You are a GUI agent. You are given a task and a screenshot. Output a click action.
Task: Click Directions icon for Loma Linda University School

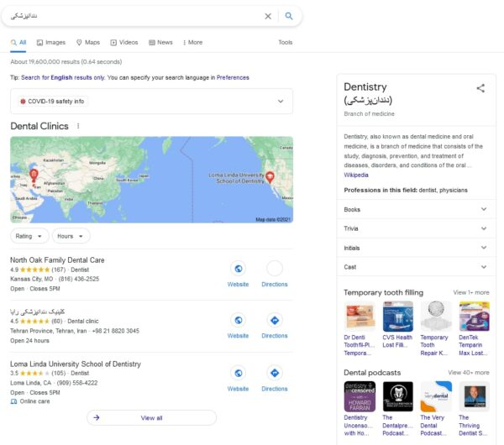(275, 373)
